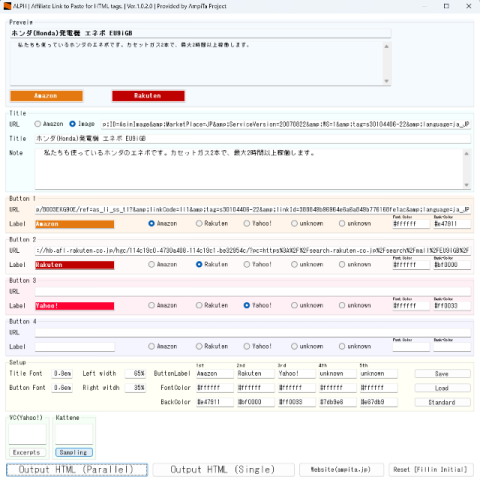Click the pink-red Yahoo! label field of Button 3
The height and width of the screenshot is (480, 480).
[75, 306]
